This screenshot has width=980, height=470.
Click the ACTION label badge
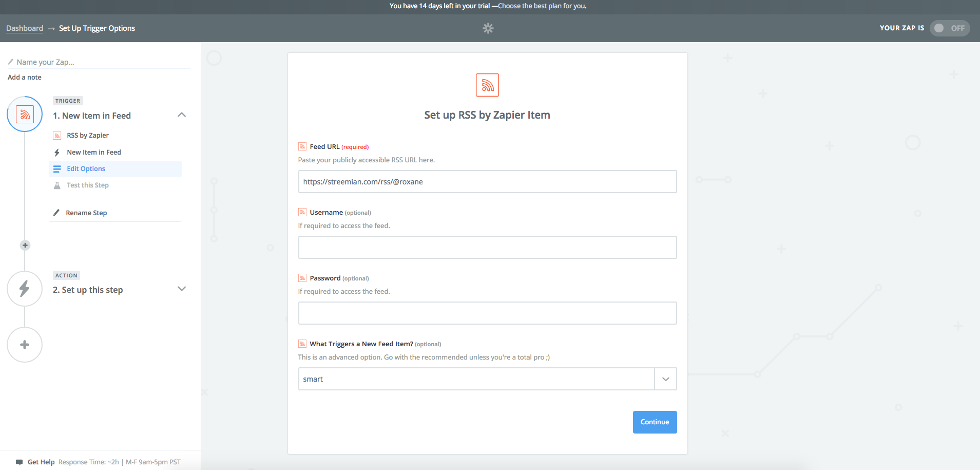coord(66,276)
